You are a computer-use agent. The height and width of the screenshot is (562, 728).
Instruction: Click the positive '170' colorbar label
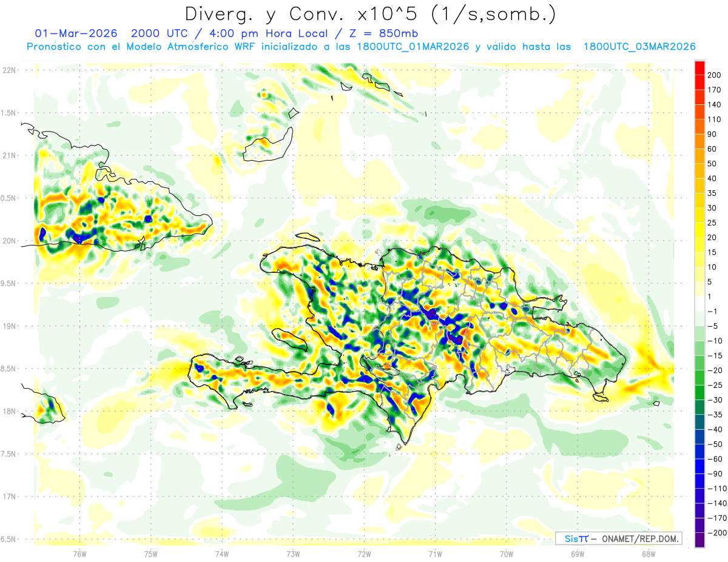(715, 90)
